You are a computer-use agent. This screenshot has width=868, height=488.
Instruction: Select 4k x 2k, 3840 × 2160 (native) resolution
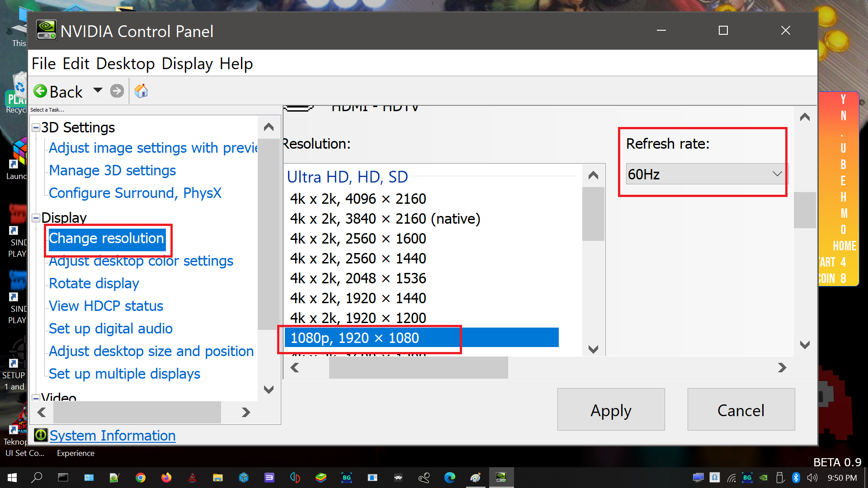pyautogui.click(x=385, y=219)
